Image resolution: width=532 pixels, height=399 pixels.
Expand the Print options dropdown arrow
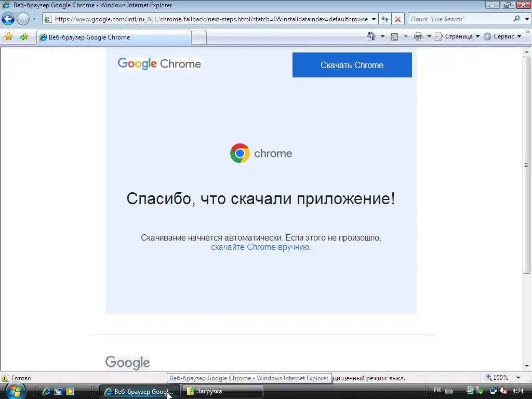pyautogui.click(x=429, y=36)
